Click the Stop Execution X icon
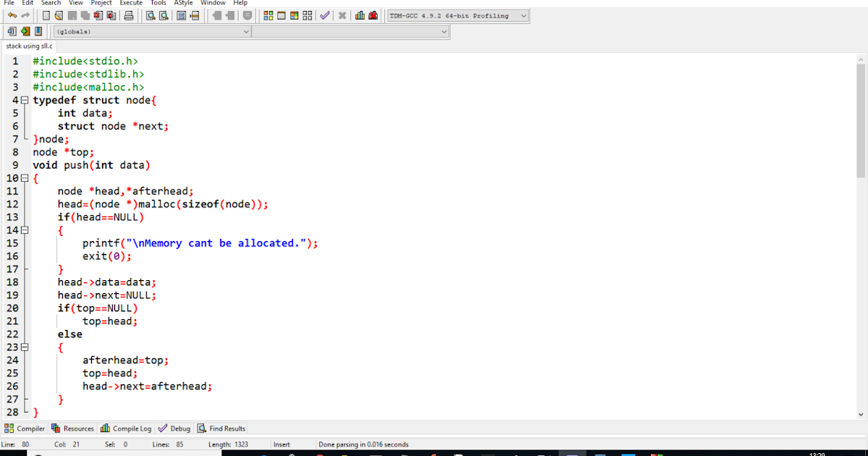Image resolution: width=868 pixels, height=456 pixels. [x=341, y=15]
